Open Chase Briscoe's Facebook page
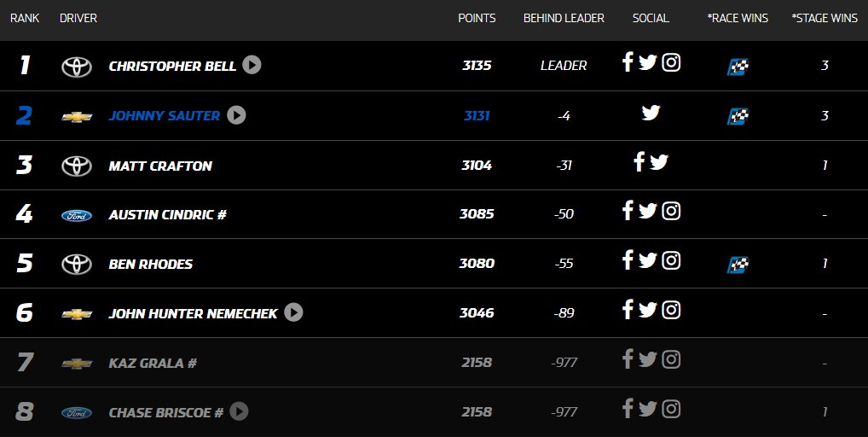Viewport: 868px width, 437px height. 628,409
